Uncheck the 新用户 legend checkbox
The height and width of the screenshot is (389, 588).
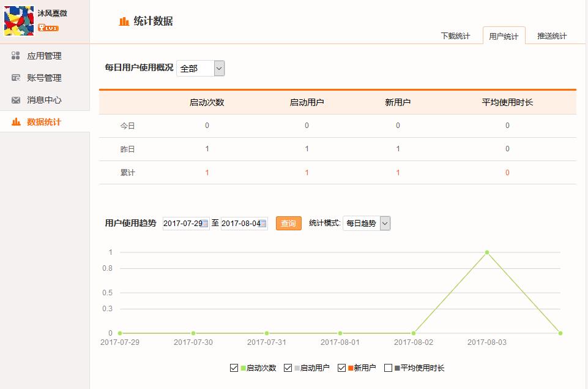(341, 368)
